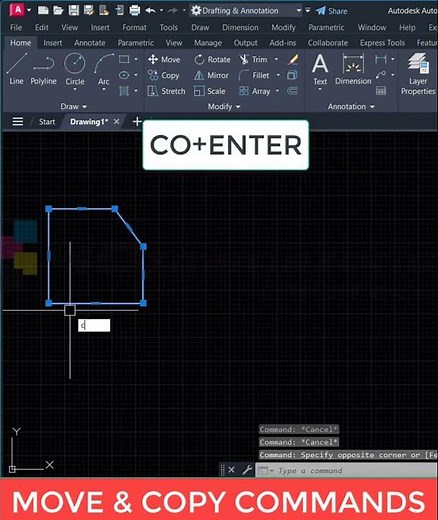This screenshot has height=520, width=438.
Task: Expand the Annotation panel
Action: 351,107
